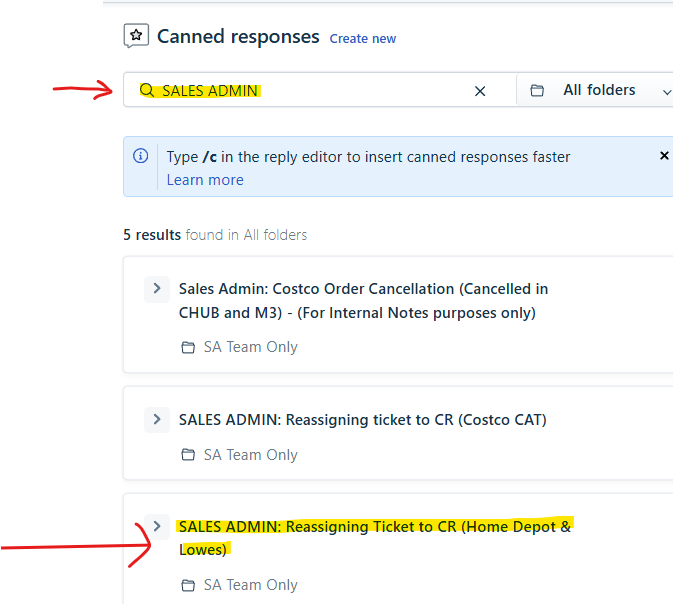Click SA Team Only folder under Costco CAT response
Viewport: 673px width, 604px height.
pos(250,455)
